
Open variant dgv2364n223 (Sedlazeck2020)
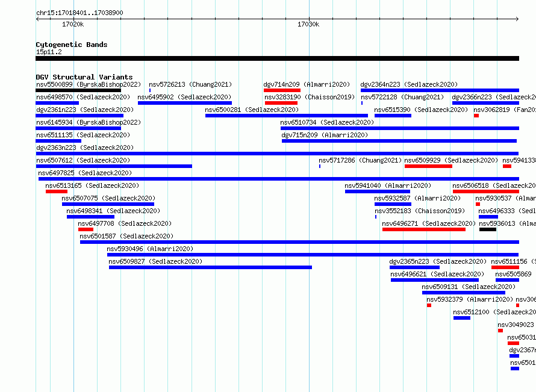409,84
